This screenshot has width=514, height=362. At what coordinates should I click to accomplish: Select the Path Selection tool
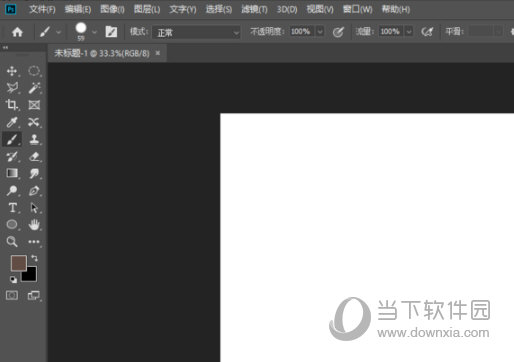pos(34,208)
